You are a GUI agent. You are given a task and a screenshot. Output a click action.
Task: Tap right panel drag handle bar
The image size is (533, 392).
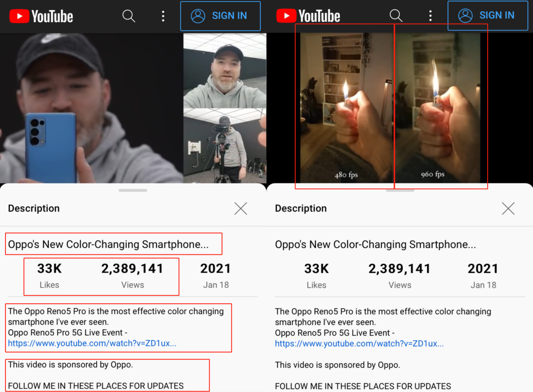(400, 190)
